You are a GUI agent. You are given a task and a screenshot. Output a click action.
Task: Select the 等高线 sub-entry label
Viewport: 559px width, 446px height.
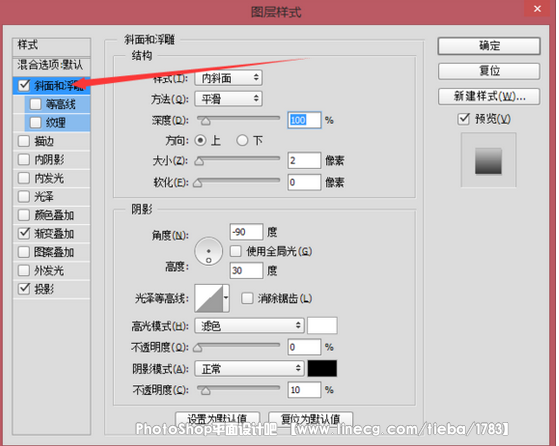tap(61, 104)
